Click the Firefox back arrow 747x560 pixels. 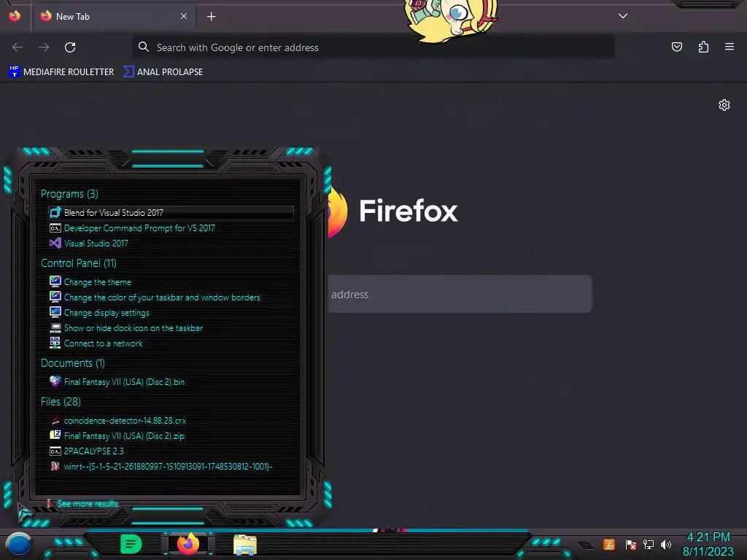(x=18, y=47)
